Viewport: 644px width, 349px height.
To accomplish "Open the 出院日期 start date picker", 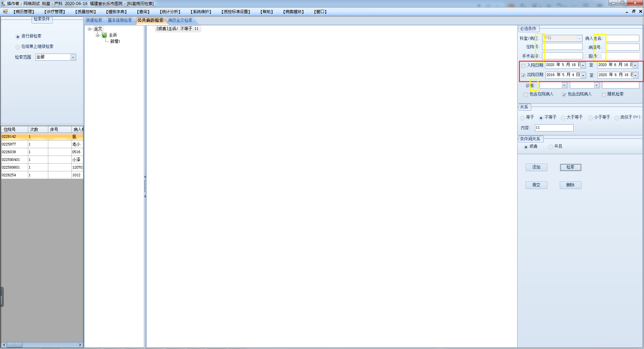I will click(583, 75).
